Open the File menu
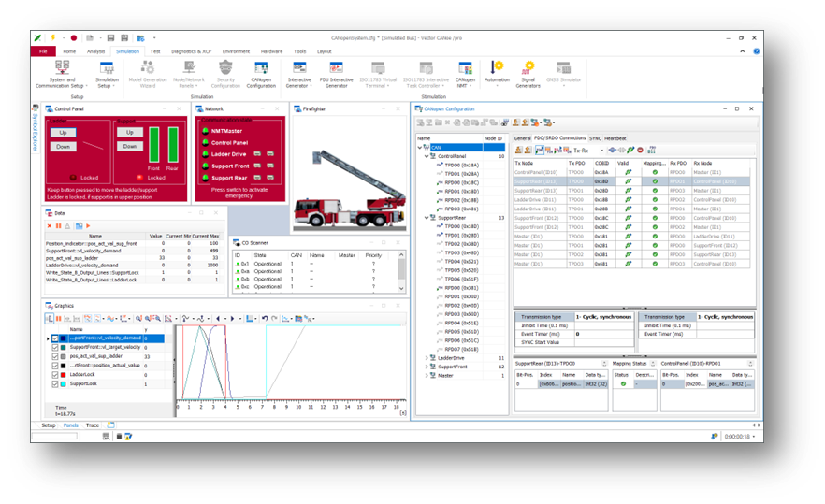 coord(43,51)
